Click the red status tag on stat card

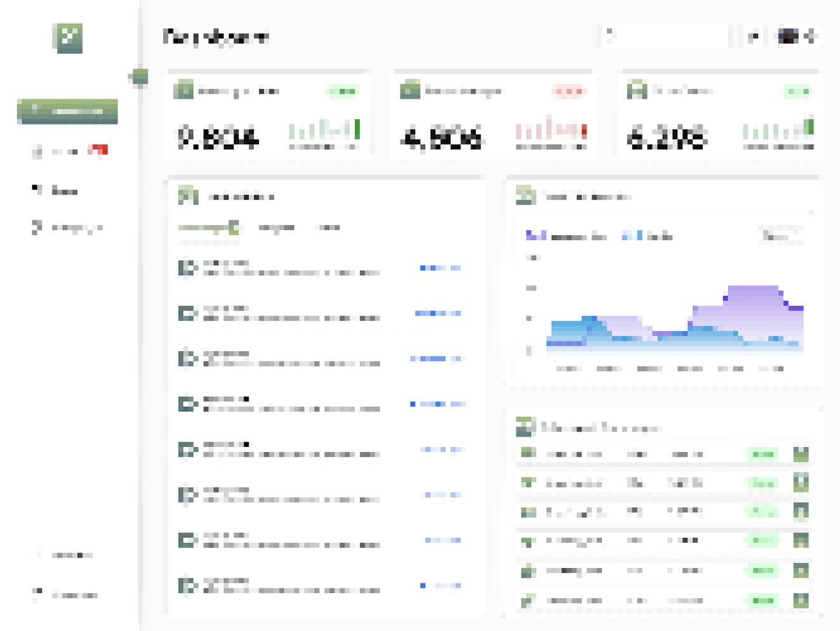(x=568, y=91)
